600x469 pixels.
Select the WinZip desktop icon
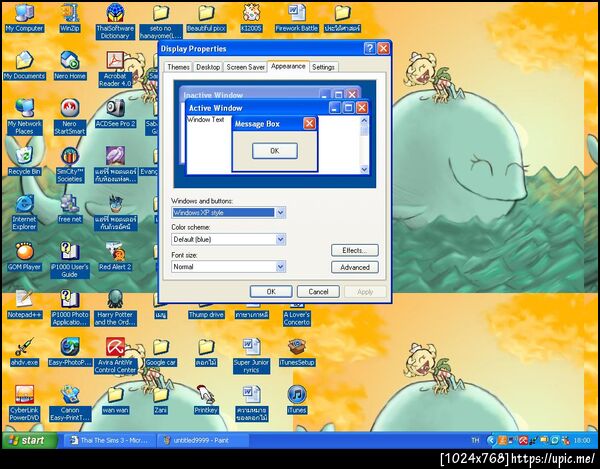point(70,18)
